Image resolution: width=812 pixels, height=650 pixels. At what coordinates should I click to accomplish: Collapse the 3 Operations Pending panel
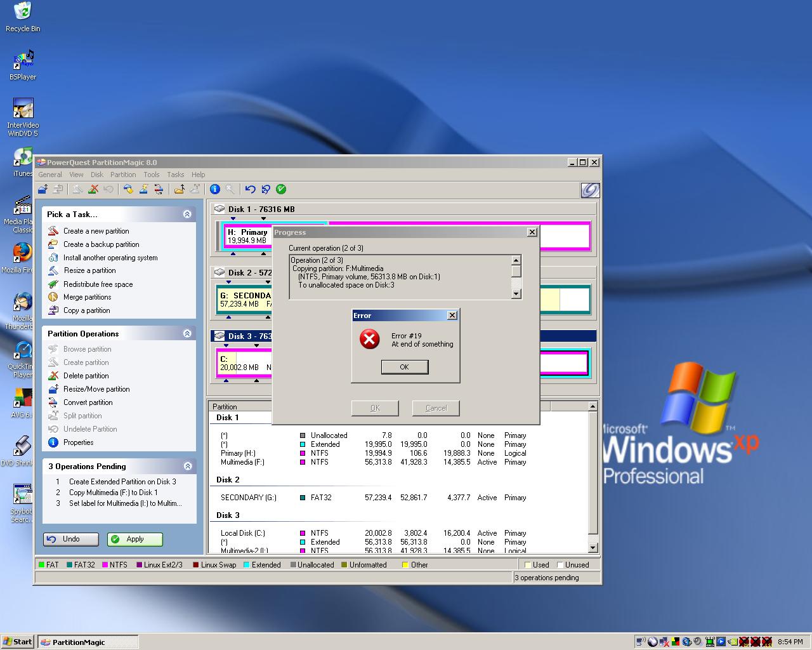(x=187, y=467)
